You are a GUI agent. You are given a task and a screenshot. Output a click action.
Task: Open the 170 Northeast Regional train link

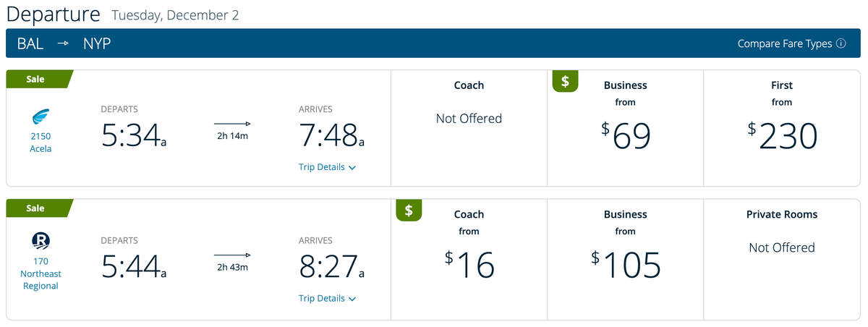click(x=41, y=273)
